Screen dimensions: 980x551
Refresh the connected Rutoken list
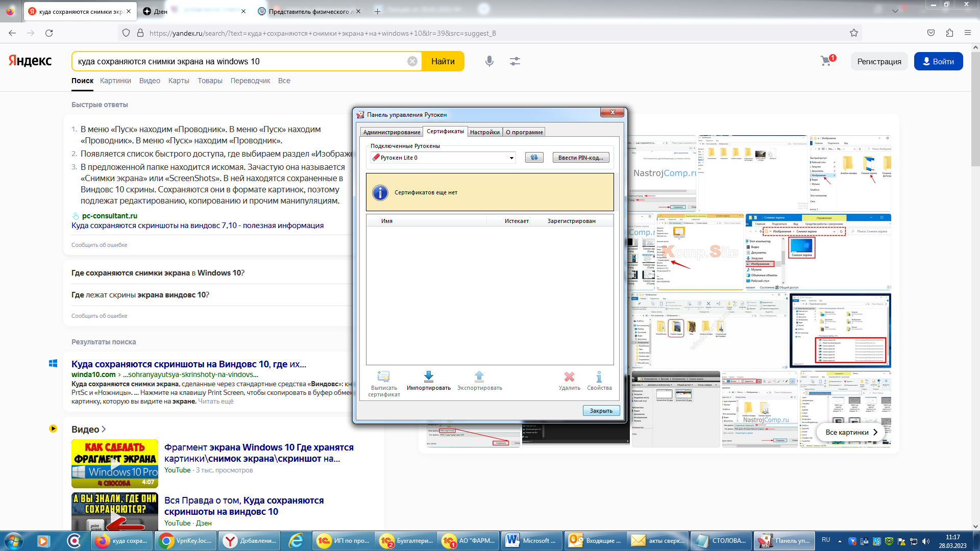[534, 158]
